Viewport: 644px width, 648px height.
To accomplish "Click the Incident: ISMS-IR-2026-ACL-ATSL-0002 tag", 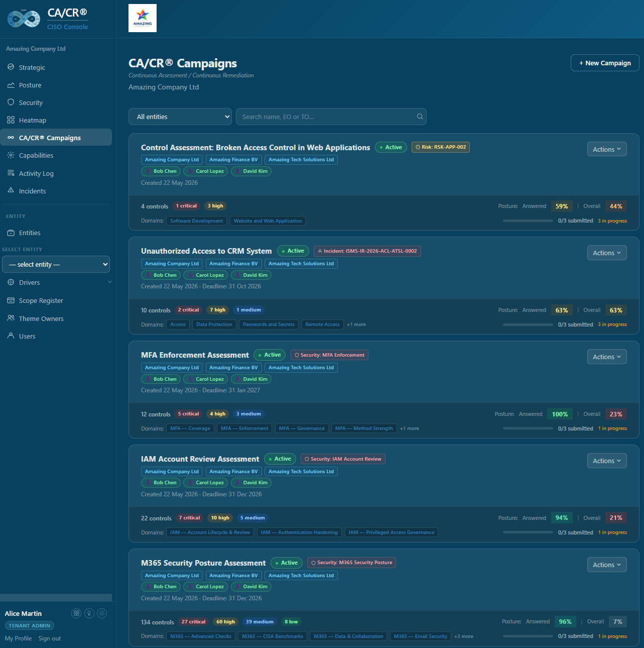I will click(x=367, y=251).
